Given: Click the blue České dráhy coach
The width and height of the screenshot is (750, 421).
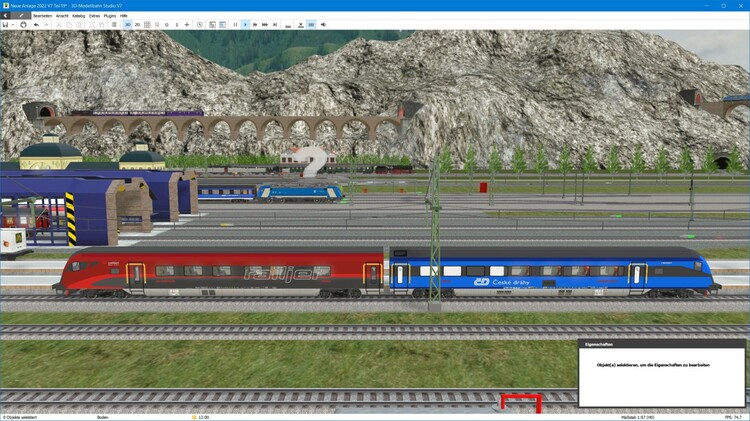Looking at the screenshot, I should coord(554,272).
